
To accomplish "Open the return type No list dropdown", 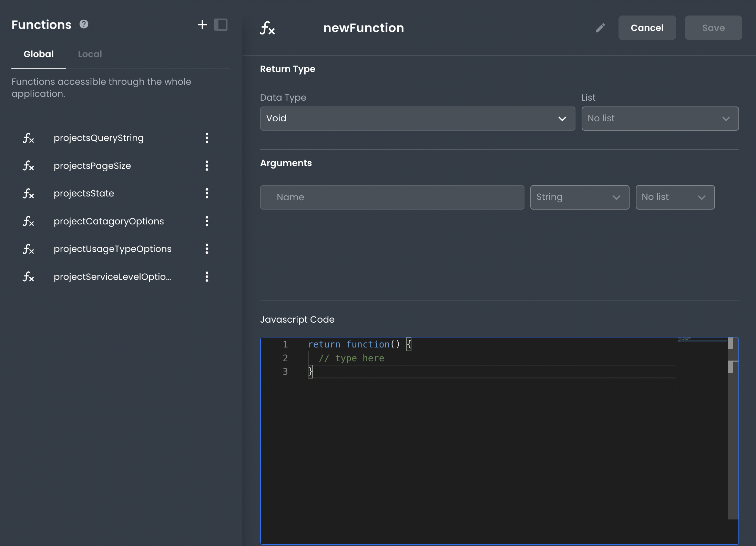I will coord(660,119).
